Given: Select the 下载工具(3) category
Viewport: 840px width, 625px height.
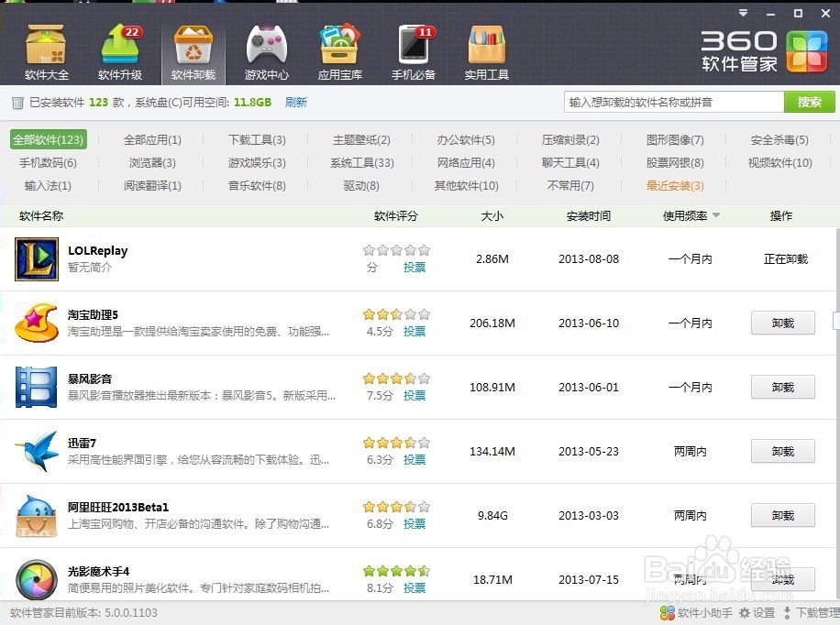Looking at the screenshot, I should click(x=257, y=140).
